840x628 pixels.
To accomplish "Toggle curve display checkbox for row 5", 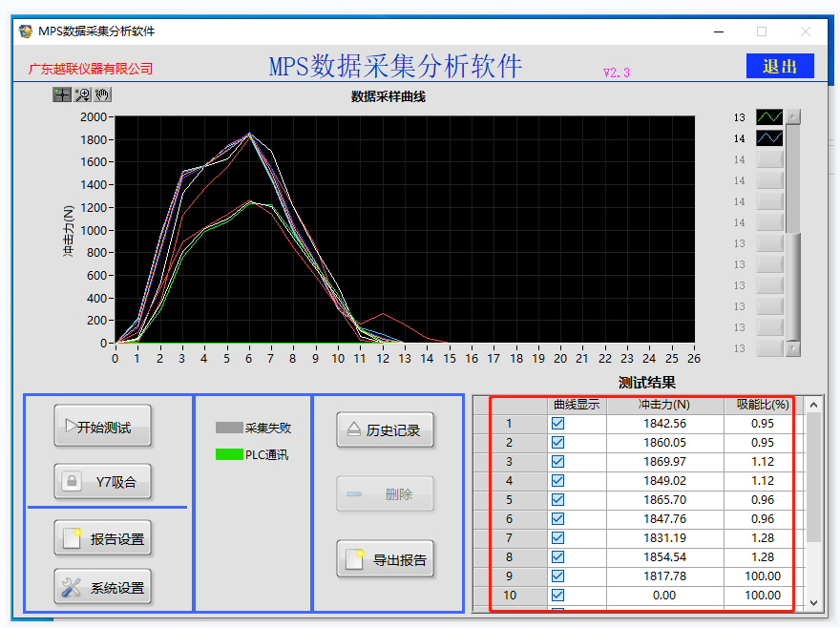I will pyautogui.click(x=558, y=499).
